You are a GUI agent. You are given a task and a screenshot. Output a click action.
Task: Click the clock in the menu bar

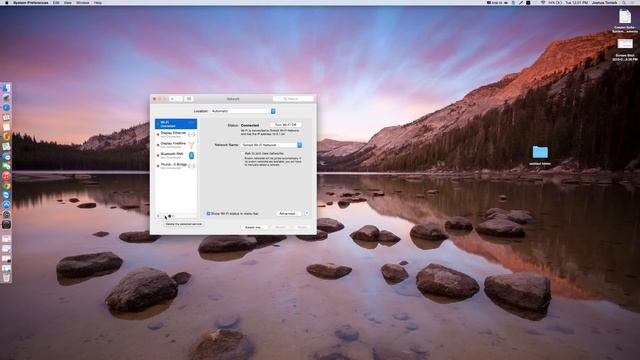tap(577, 2)
